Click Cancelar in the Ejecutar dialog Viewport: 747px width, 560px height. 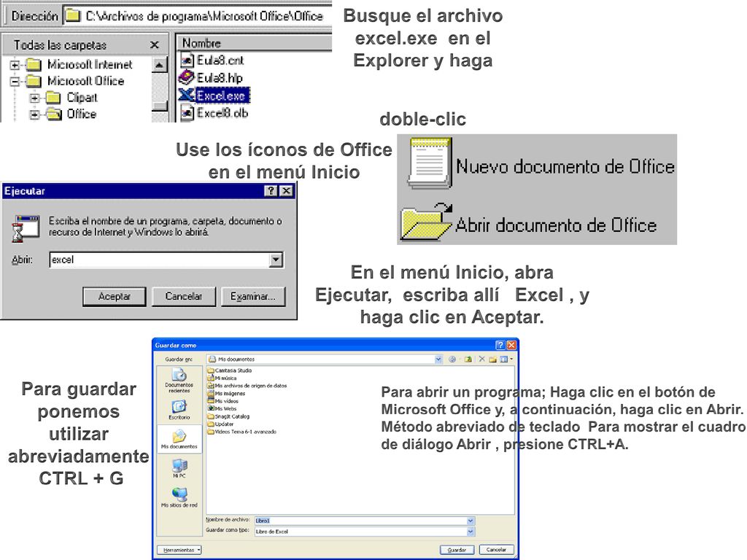coord(183,296)
